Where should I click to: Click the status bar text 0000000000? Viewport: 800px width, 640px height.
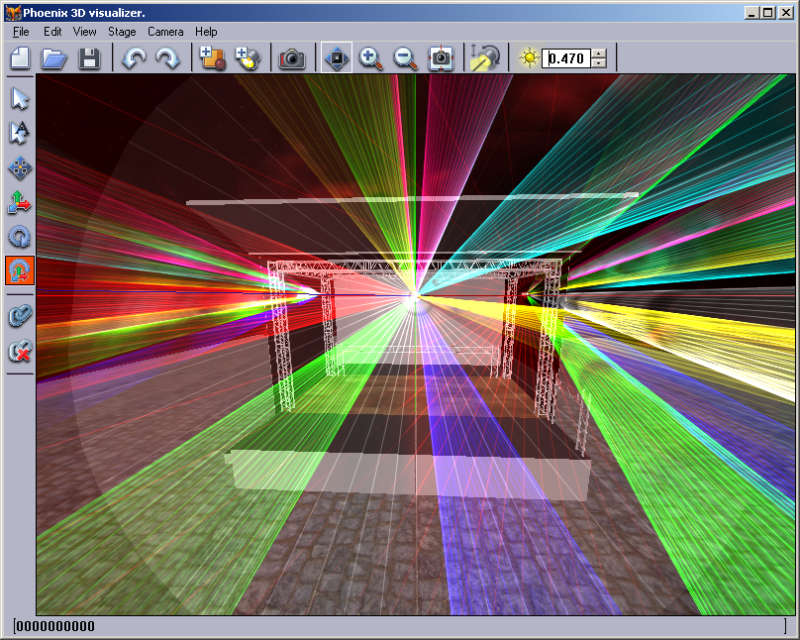[x=56, y=626]
